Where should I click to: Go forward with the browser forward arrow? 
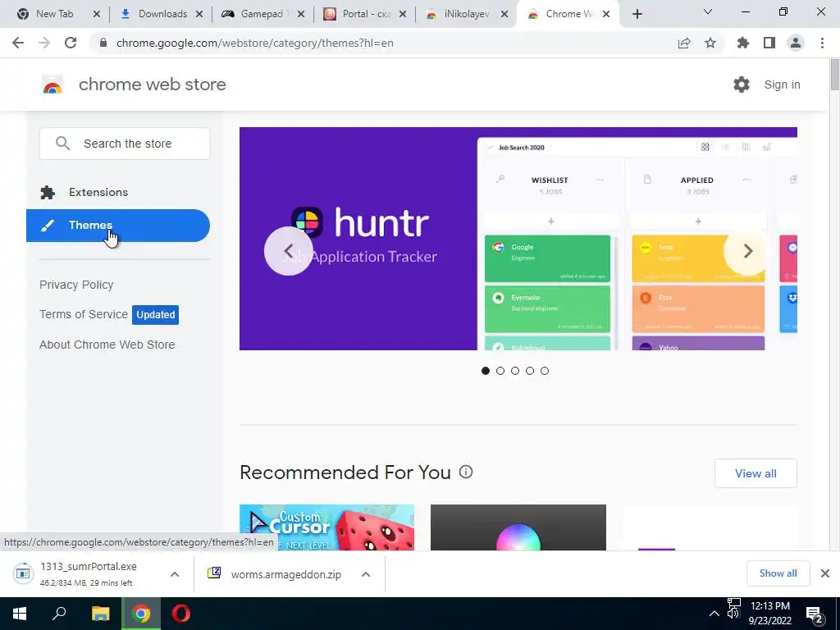44,43
